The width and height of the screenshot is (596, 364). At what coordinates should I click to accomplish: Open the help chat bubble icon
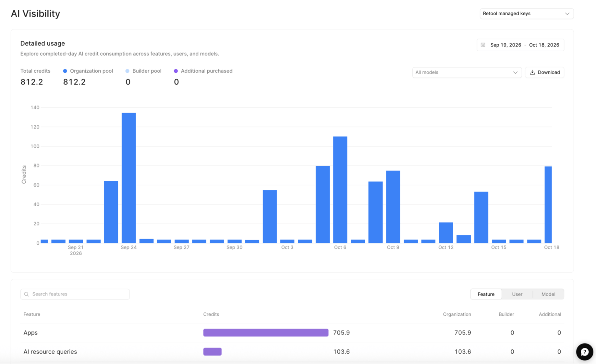584,352
